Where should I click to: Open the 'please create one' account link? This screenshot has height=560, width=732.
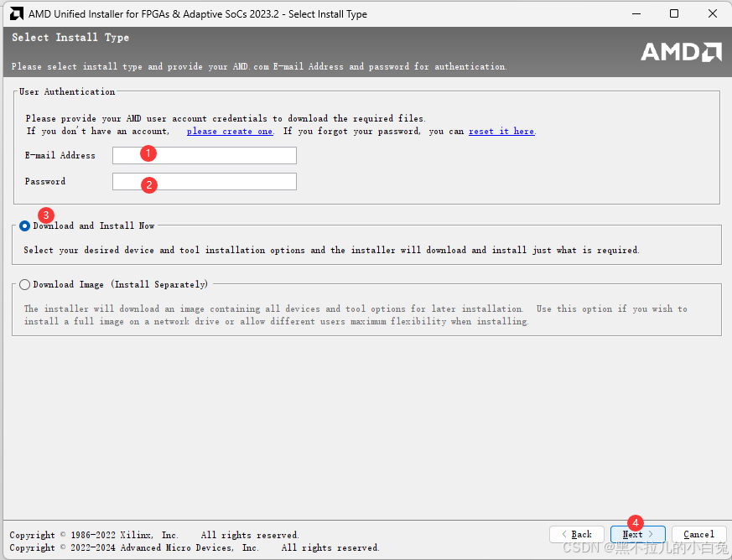[x=230, y=131]
